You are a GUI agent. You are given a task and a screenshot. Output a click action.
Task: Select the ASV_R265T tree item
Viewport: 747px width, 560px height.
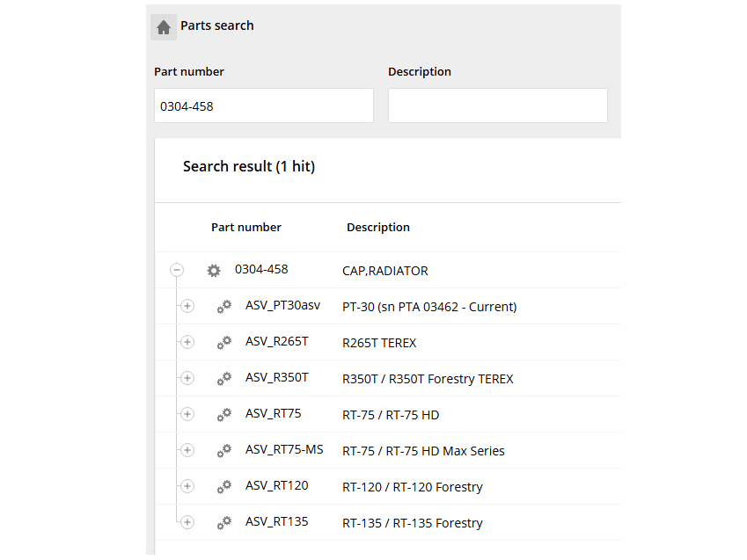tap(276, 342)
